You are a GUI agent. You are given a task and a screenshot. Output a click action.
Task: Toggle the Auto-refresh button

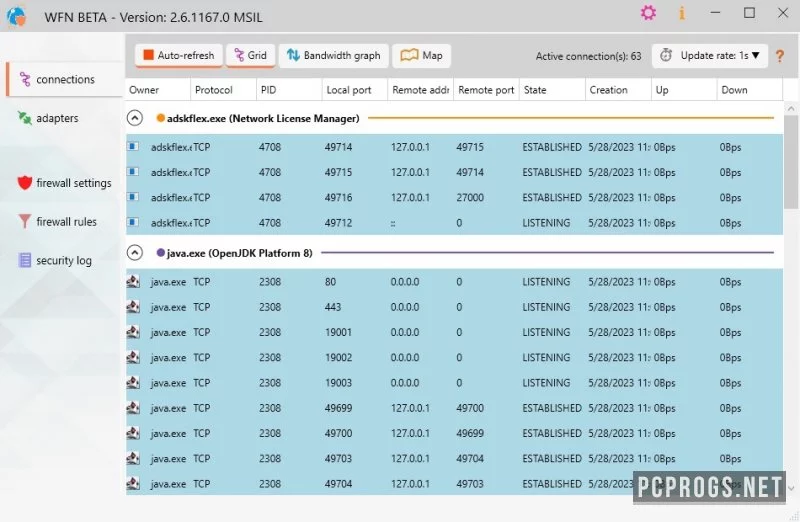179,55
